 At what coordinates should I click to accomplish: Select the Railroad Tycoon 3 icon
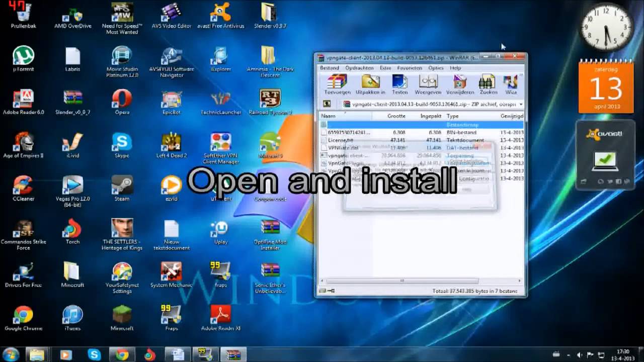[270, 102]
